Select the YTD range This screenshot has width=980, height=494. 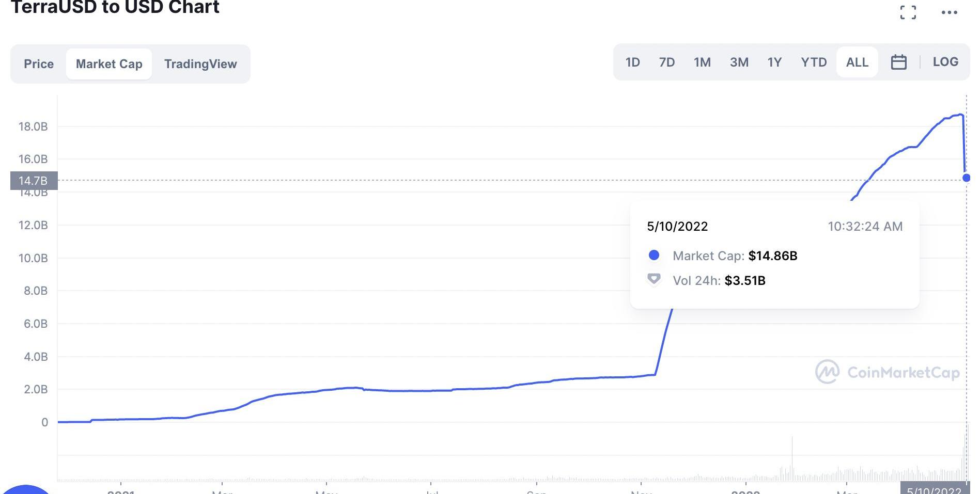click(x=813, y=62)
